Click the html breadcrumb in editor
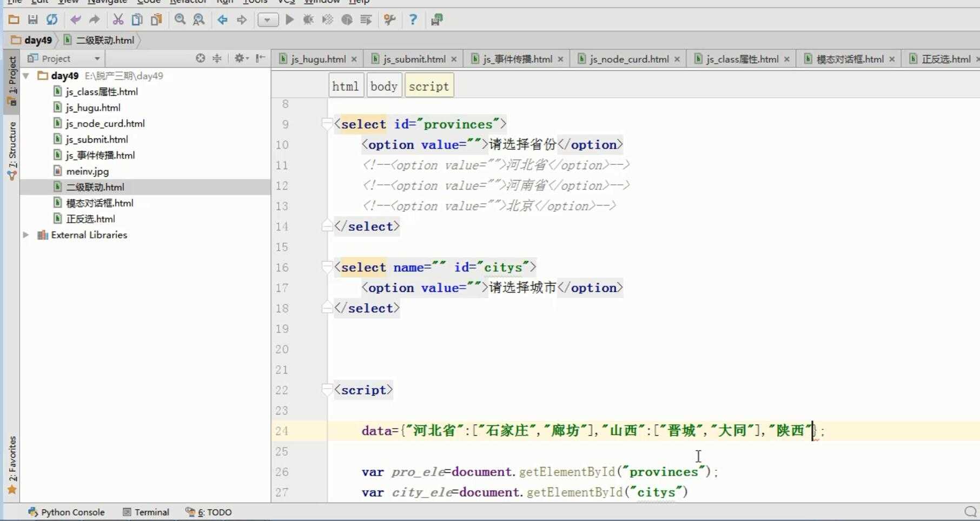The width and height of the screenshot is (980, 521). (x=345, y=86)
